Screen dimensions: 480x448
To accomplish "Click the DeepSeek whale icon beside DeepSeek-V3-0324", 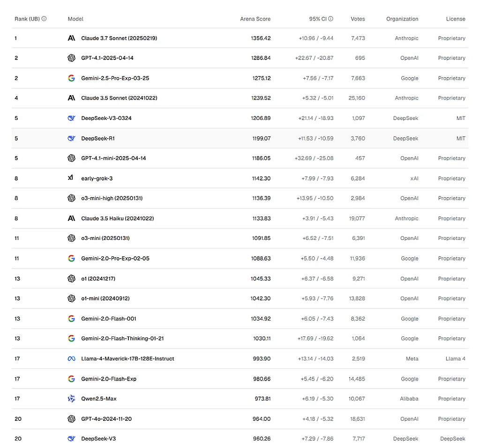I will [x=71, y=118].
